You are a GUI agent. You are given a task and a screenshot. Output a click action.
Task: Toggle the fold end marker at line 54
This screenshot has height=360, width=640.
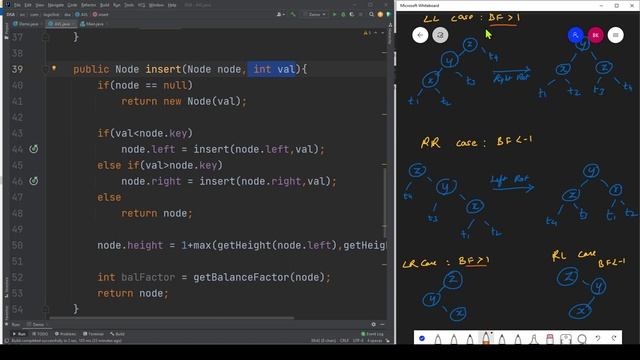point(45,309)
